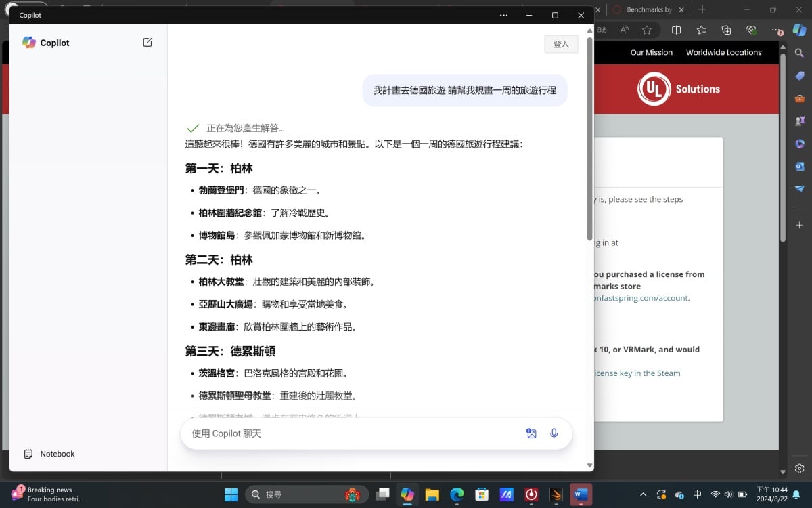The height and width of the screenshot is (508, 812).
Task: Click the paper-plane Drop icon in Edge sidebar
Action: (799, 188)
